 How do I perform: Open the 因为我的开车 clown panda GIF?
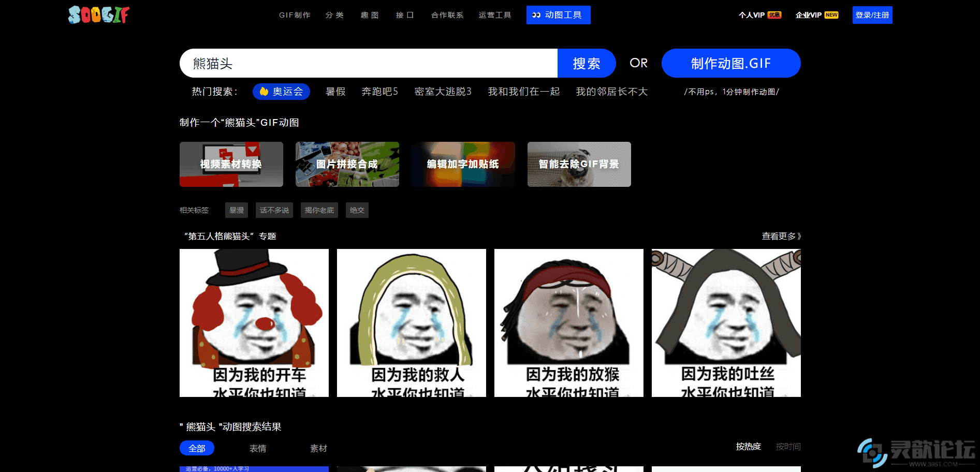(x=254, y=323)
